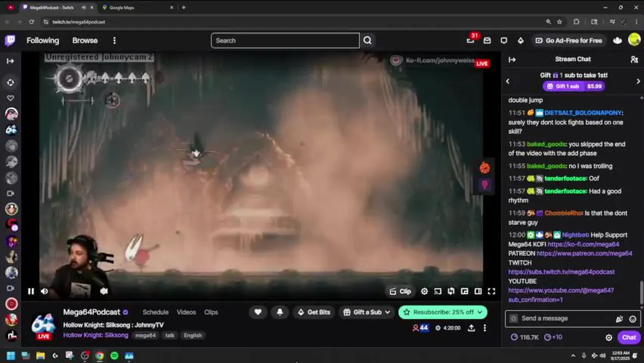Bookmark this page with the star icon
The image size is (644, 363).
point(560,22)
